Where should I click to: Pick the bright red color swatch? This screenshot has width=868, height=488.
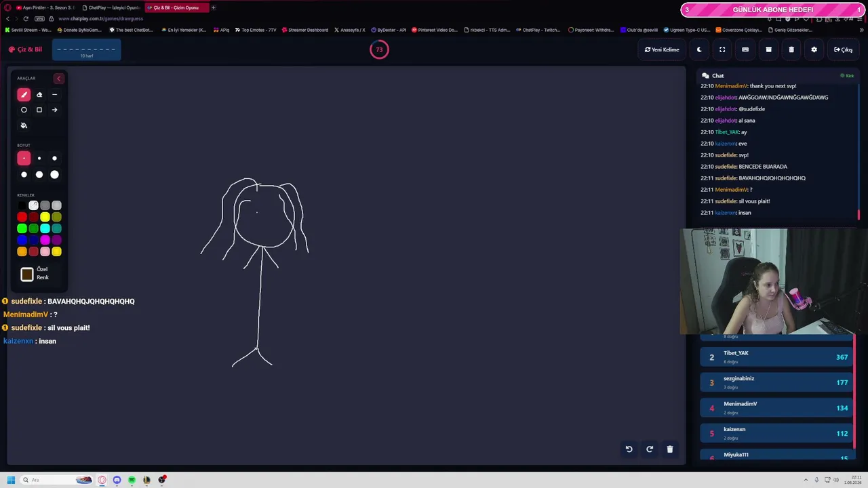(22, 217)
